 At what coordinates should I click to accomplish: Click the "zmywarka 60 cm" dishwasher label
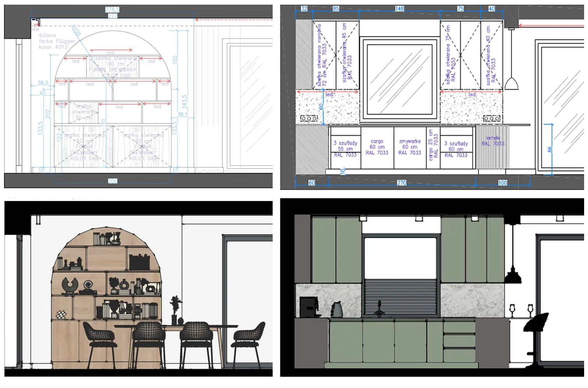pos(410,144)
